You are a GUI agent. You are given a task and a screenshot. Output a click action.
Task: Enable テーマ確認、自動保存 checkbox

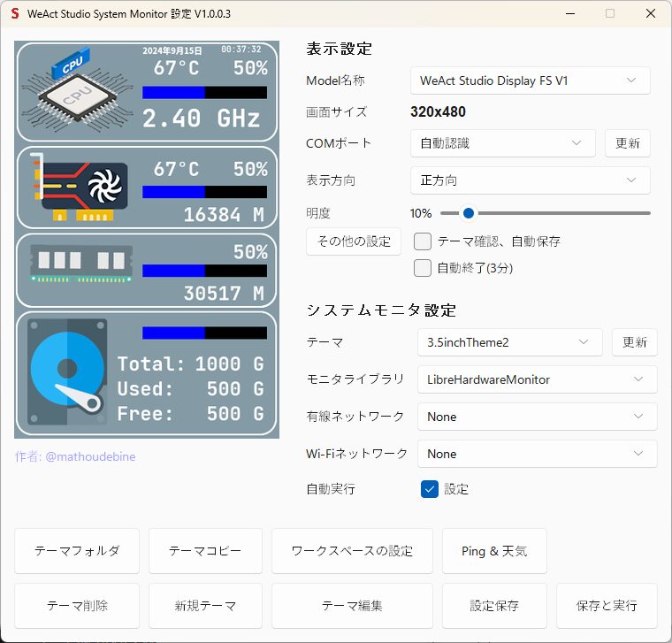point(423,241)
